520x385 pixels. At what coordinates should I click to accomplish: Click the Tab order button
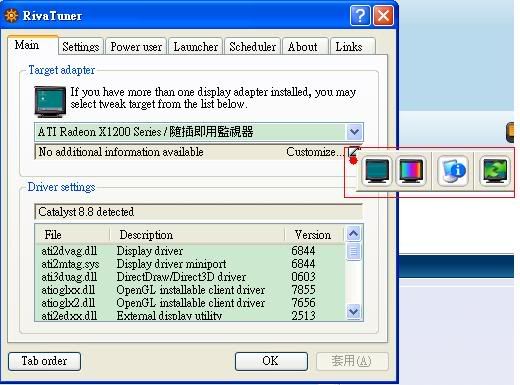pos(44,361)
